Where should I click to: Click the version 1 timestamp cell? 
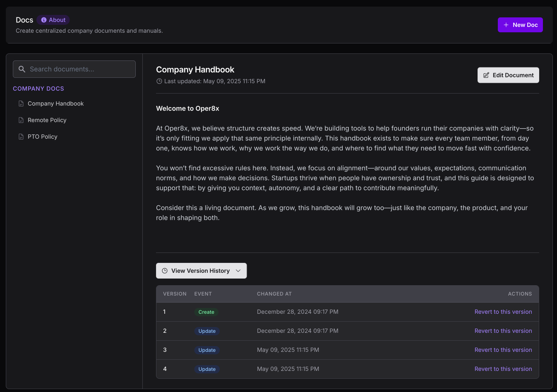(x=298, y=312)
